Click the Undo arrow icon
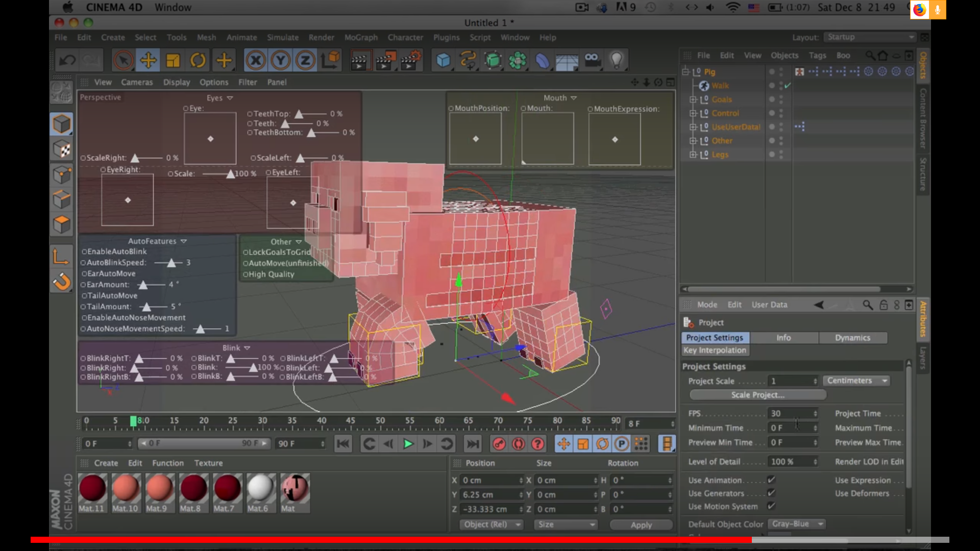Viewport: 980px width, 551px height. coord(67,60)
